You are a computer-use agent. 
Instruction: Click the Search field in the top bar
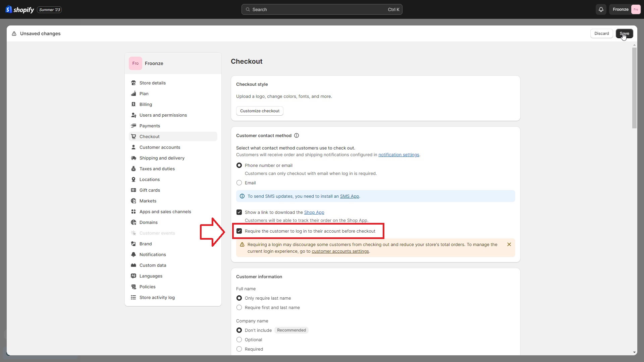pos(322,9)
